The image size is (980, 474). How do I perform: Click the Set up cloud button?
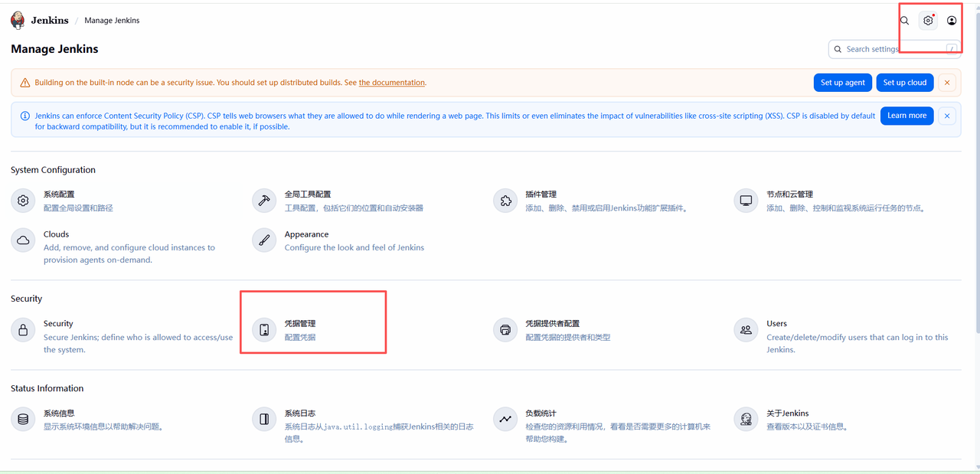coord(905,83)
